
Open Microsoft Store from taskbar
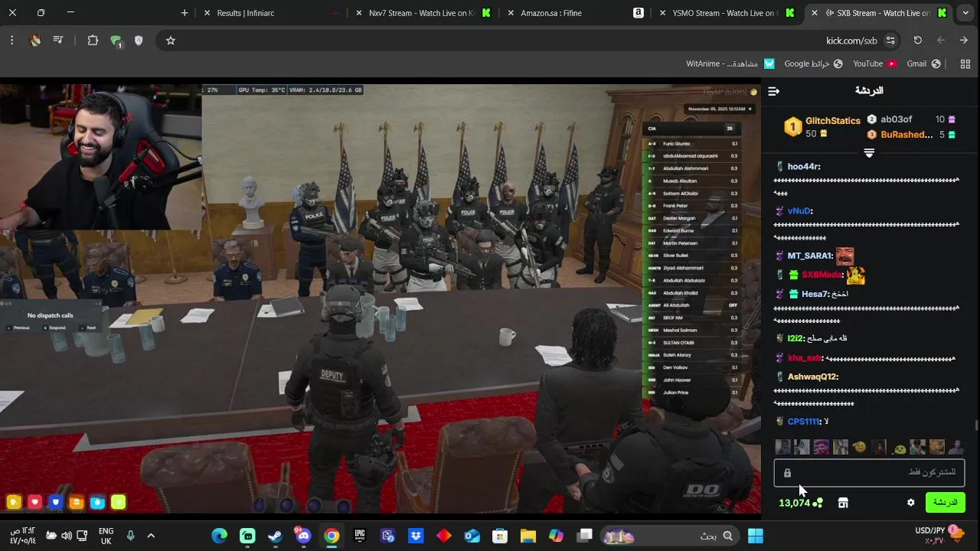coord(500,536)
